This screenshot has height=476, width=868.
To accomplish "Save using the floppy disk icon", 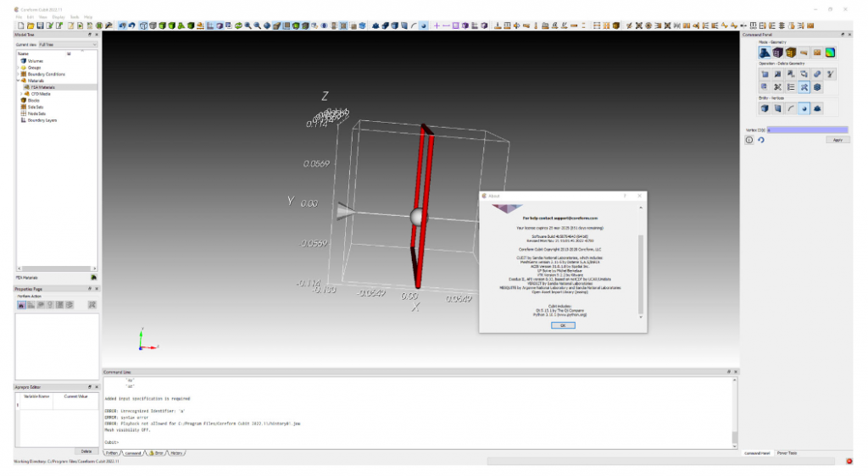I will [40, 25].
